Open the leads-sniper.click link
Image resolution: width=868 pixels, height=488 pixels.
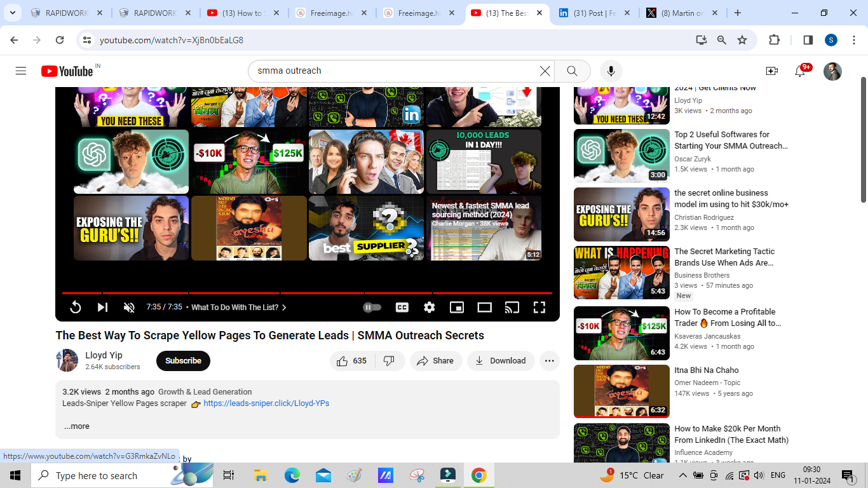coord(266,403)
